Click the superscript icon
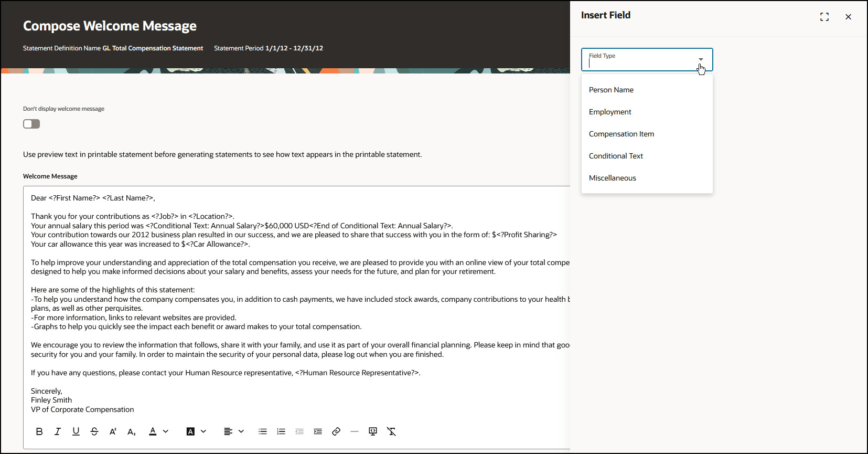 point(113,431)
